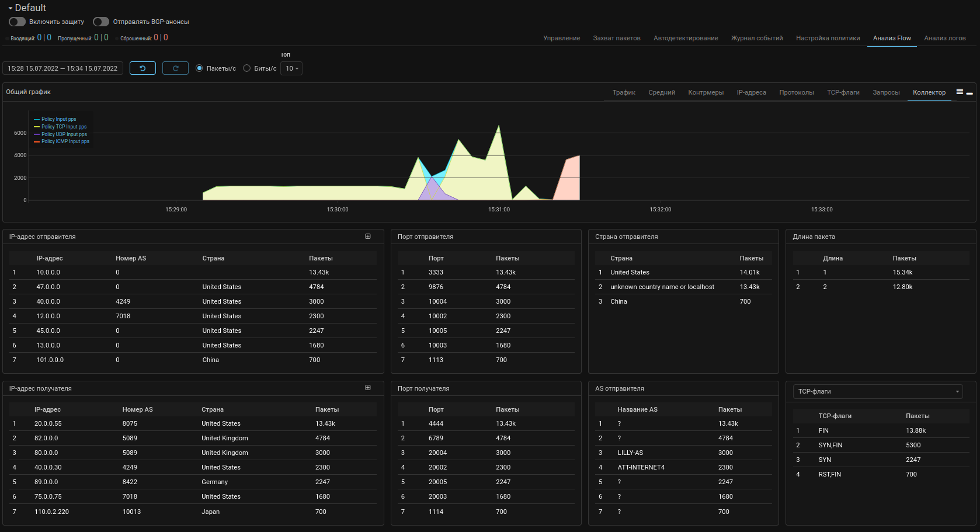The image size is (980, 532).
Task: Minimize the Общий график chart panel
Action: point(969,93)
